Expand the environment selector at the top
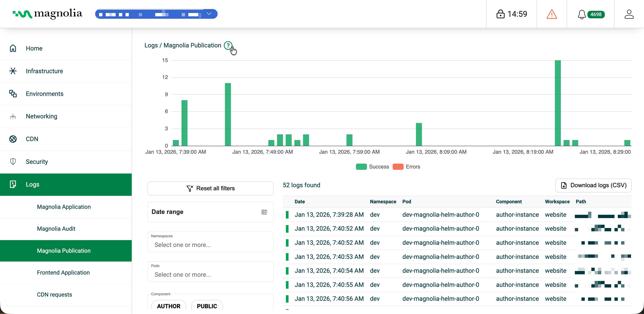Screen dimensions: 644x314 point(209,14)
